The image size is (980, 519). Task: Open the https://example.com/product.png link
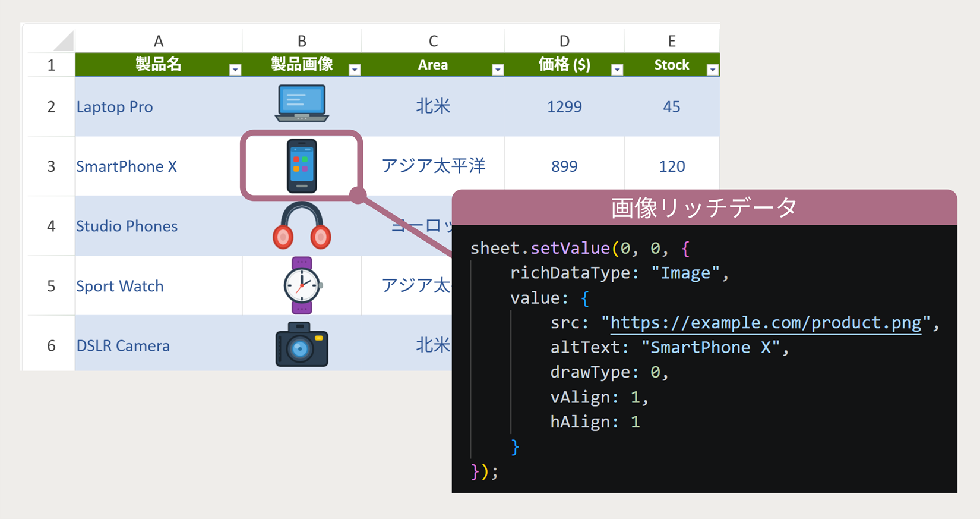point(766,323)
